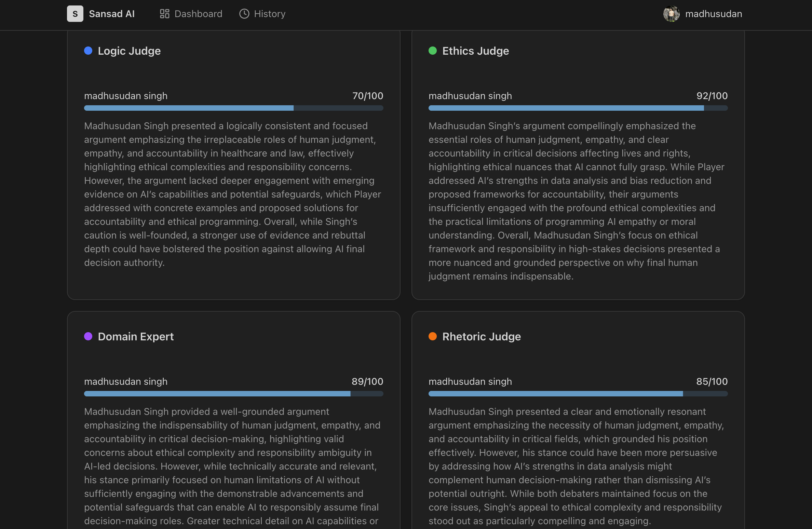The width and height of the screenshot is (812, 529).
Task: Click the Dashboard grid icon
Action: 164,14
